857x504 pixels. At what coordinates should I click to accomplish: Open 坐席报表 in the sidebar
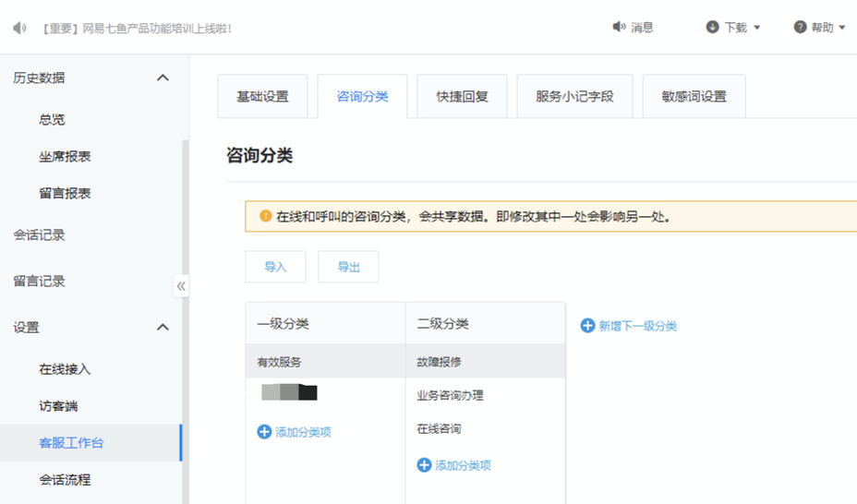point(65,157)
